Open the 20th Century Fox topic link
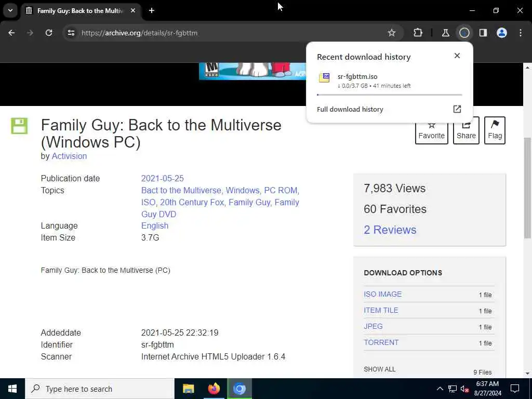The height and width of the screenshot is (399, 532). point(192,202)
